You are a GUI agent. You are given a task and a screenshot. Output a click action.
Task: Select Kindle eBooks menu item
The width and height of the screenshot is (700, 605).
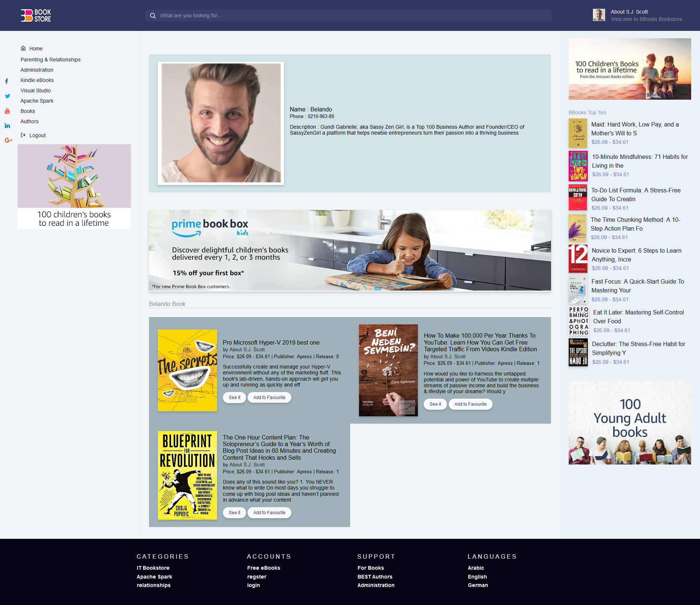click(37, 80)
